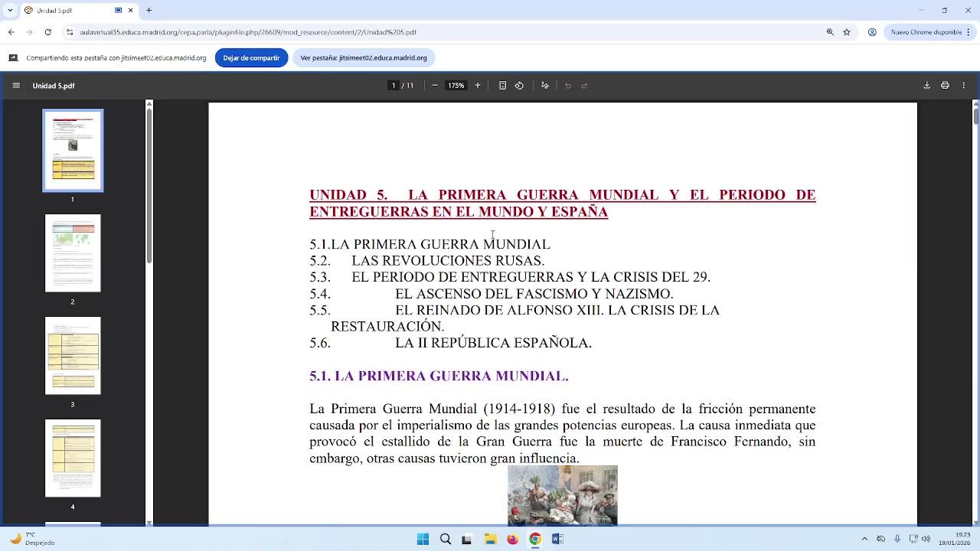Select page 1 thumbnail
Screen dimensions: 980x551
coord(73,151)
